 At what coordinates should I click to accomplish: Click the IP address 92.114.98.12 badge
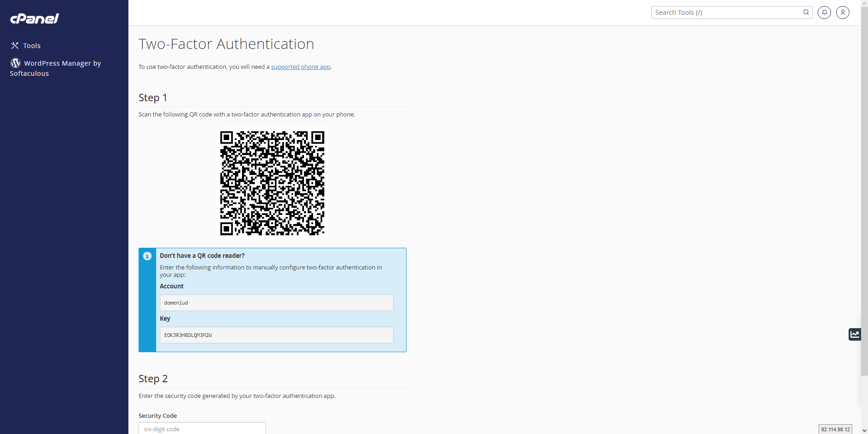[x=835, y=429]
